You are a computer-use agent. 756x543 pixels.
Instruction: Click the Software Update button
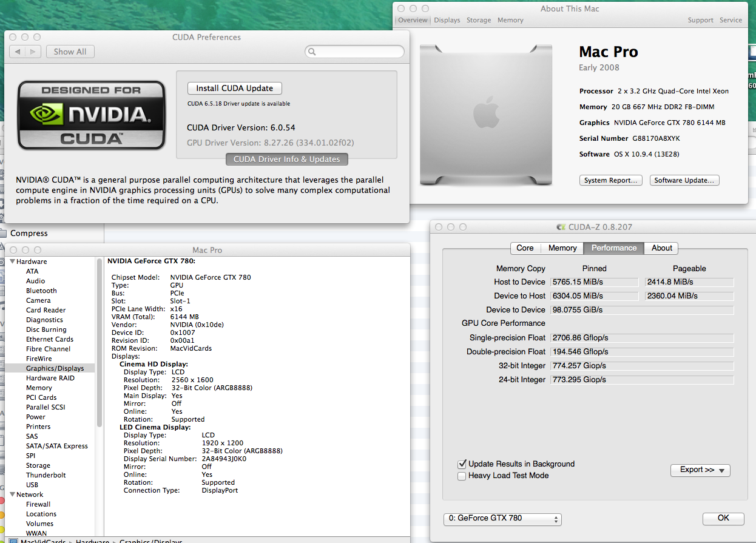click(684, 180)
